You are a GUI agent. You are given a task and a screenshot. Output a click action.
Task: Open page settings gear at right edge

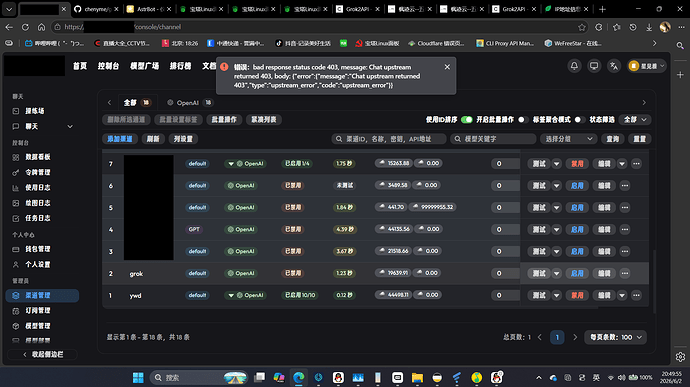point(680,357)
